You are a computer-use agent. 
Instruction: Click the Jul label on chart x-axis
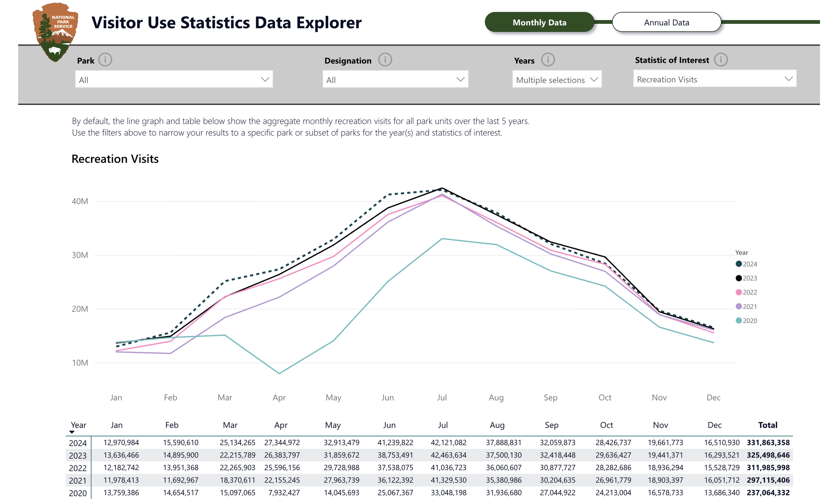click(442, 397)
